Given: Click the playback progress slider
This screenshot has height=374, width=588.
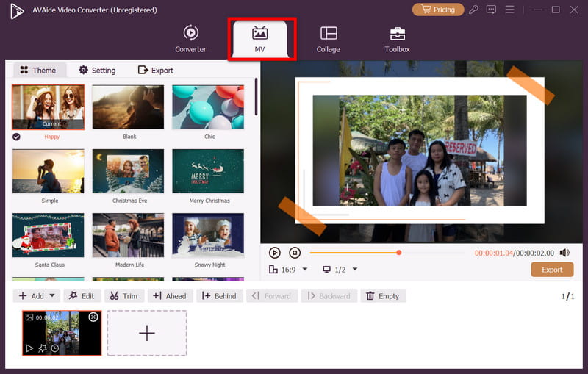Looking at the screenshot, I should click(390, 253).
